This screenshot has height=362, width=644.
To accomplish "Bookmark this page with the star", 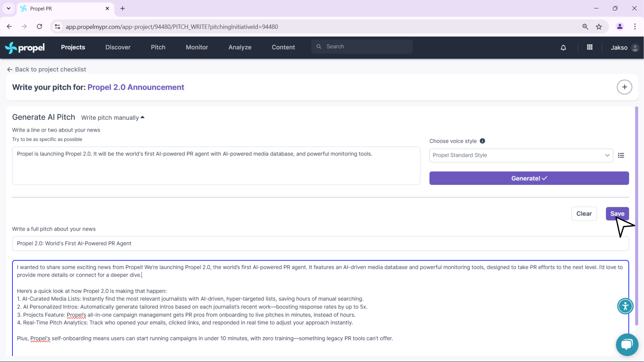I will click(x=599, y=26).
